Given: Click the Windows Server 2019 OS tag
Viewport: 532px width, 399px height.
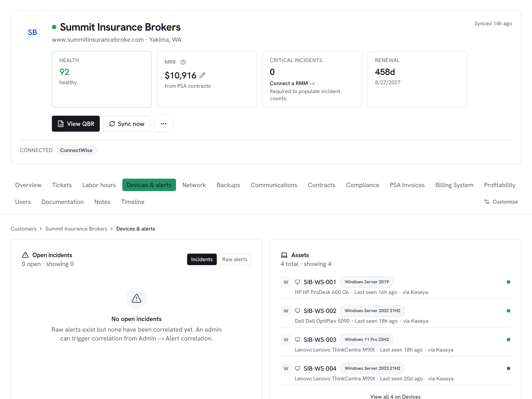Looking at the screenshot, I should [367, 282].
